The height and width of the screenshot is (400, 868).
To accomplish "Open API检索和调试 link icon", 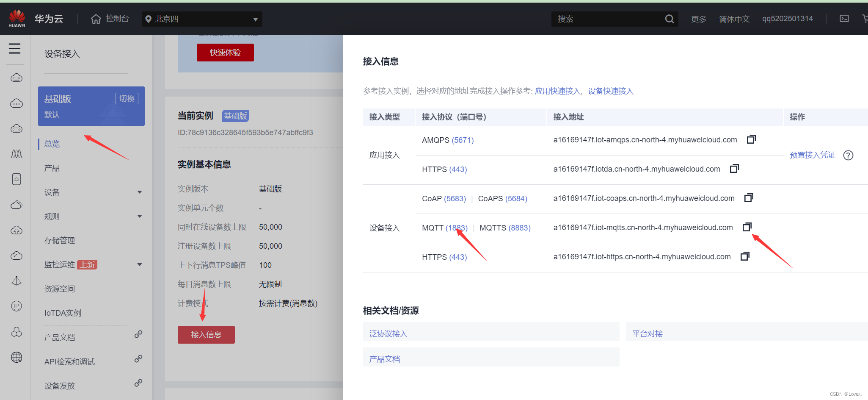I will tap(138, 358).
